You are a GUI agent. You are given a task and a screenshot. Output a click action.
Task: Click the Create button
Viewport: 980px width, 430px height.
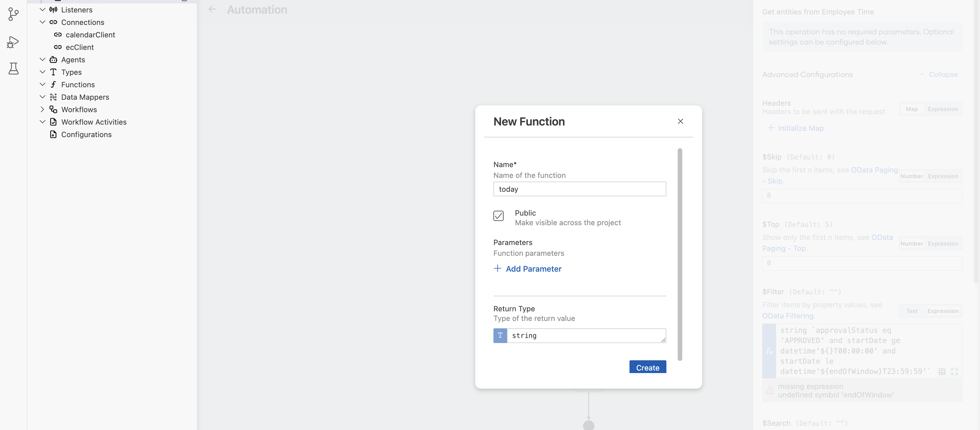[647, 367]
